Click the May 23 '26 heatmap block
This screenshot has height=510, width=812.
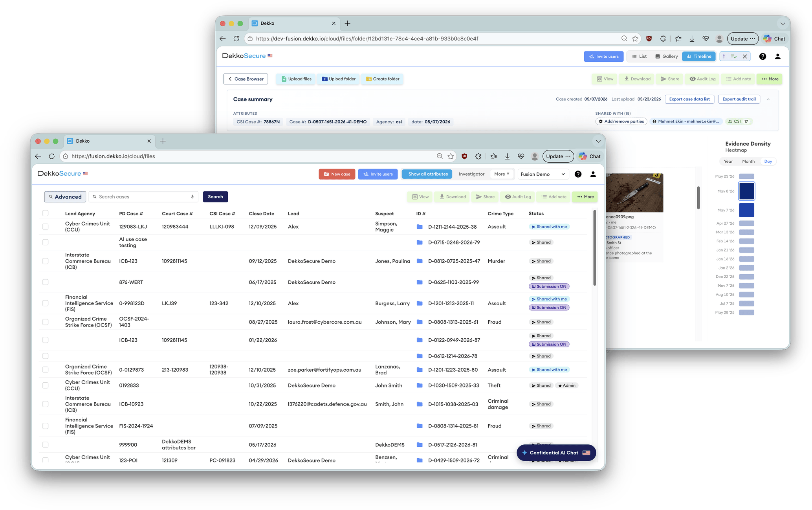(746, 176)
